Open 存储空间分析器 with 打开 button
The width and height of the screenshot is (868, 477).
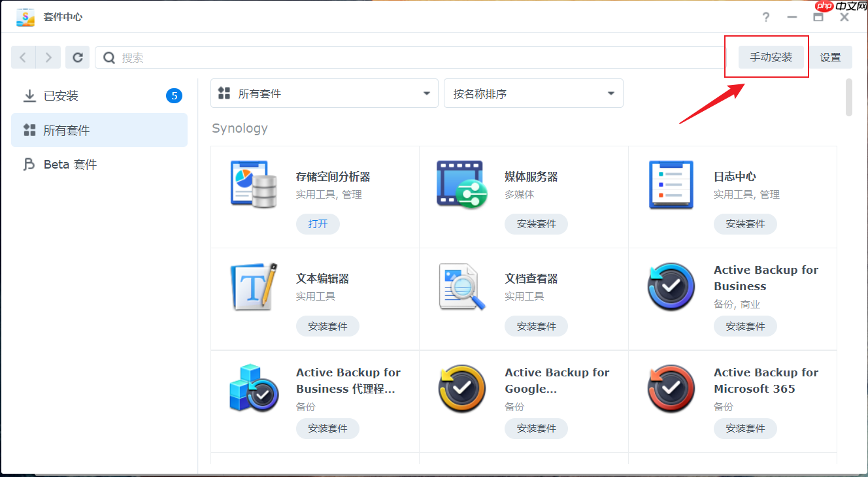(318, 223)
